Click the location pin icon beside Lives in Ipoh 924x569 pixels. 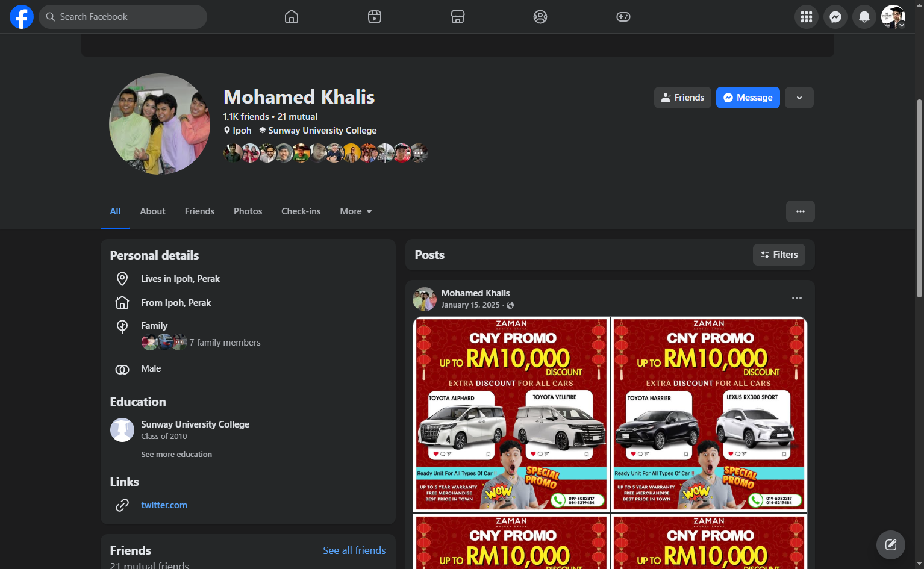(122, 279)
